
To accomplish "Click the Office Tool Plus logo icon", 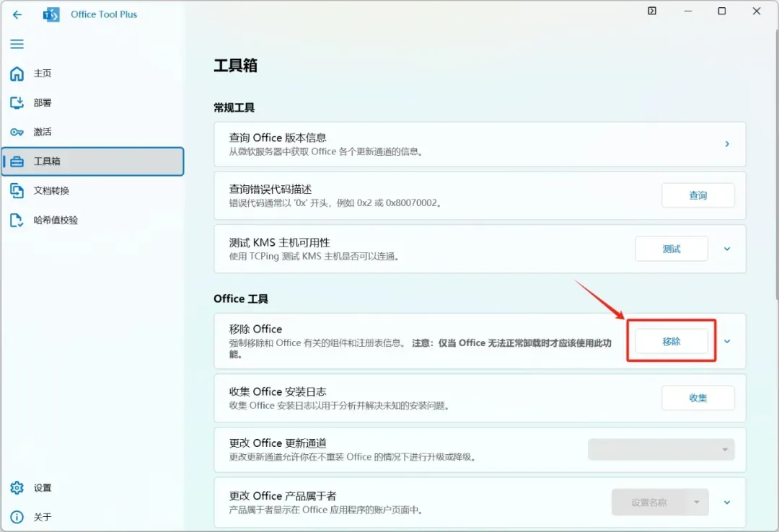I will click(51, 15).
